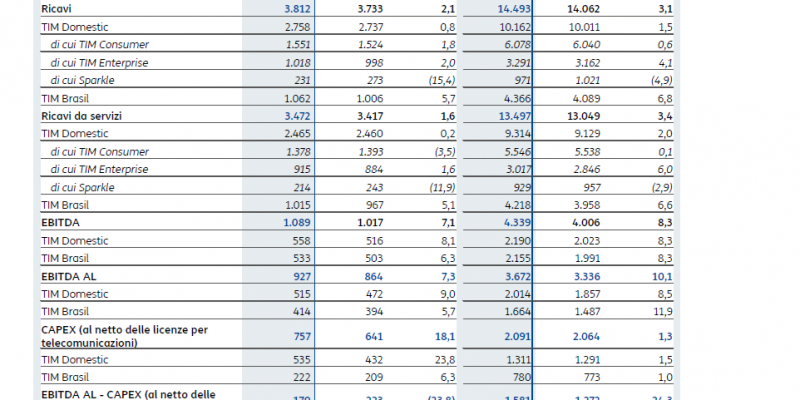Click the "EBITDA AL" row label
800x400 pixels.
(69, 277)
